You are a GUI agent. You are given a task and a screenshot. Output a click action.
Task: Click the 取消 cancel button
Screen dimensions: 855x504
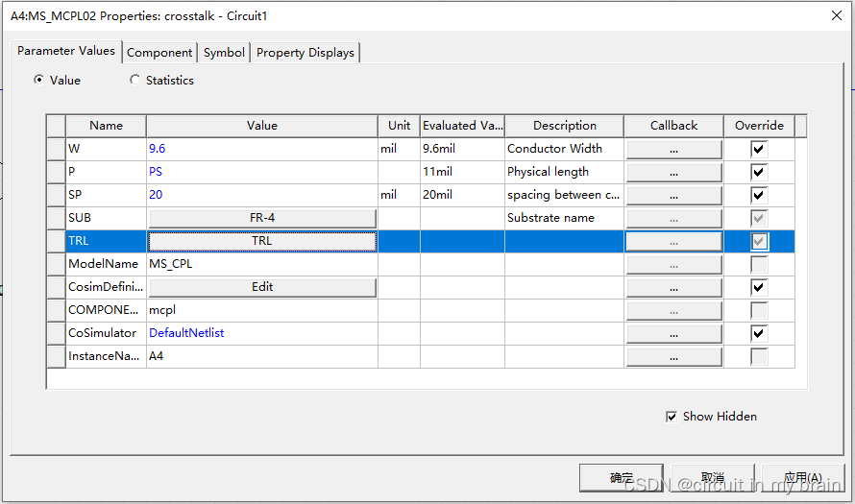tap(712, 477)
